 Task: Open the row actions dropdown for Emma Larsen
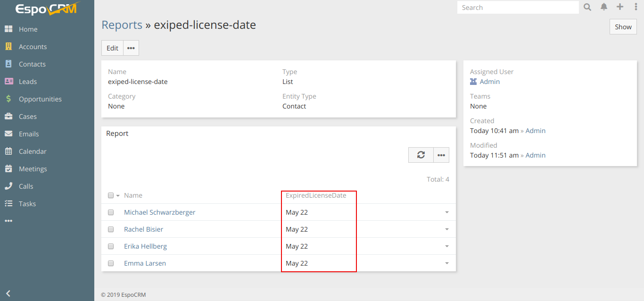(x=446, y=263)
